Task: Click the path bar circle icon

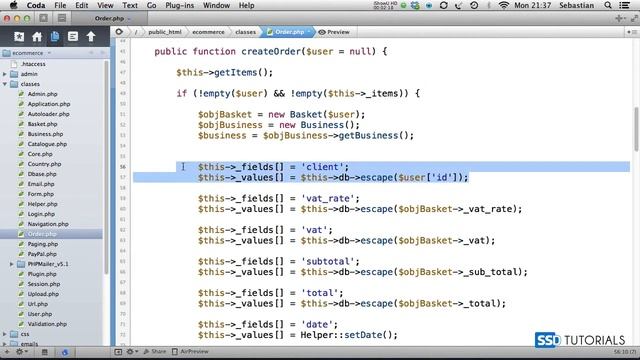Action: (x=119, y=32)
